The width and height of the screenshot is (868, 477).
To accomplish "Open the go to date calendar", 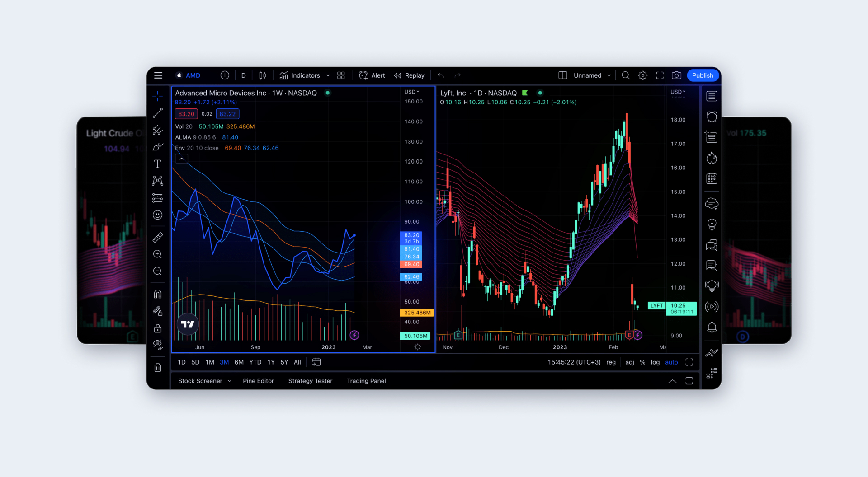I will click(x=316, y=362).
